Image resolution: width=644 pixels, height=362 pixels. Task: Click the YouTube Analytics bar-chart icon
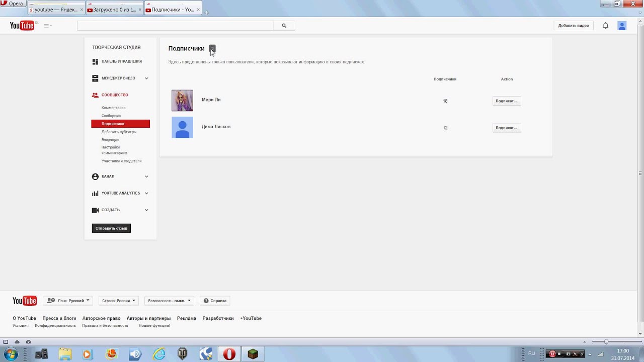(95, 193)
